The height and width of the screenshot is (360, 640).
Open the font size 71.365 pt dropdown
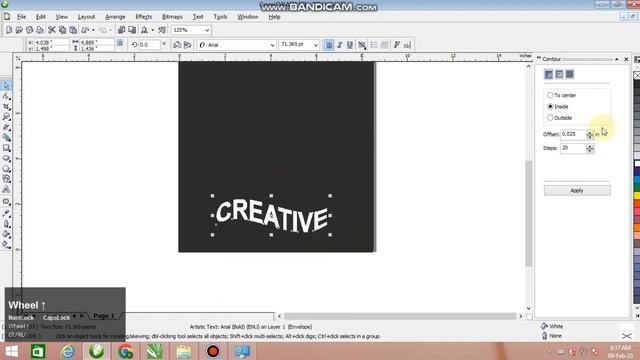tap(316, 45)
